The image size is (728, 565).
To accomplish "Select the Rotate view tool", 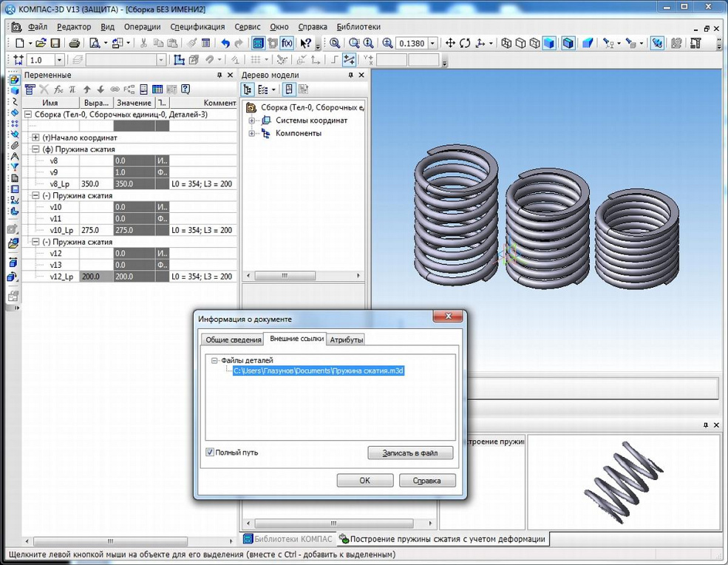I will [x=465, y=44].
